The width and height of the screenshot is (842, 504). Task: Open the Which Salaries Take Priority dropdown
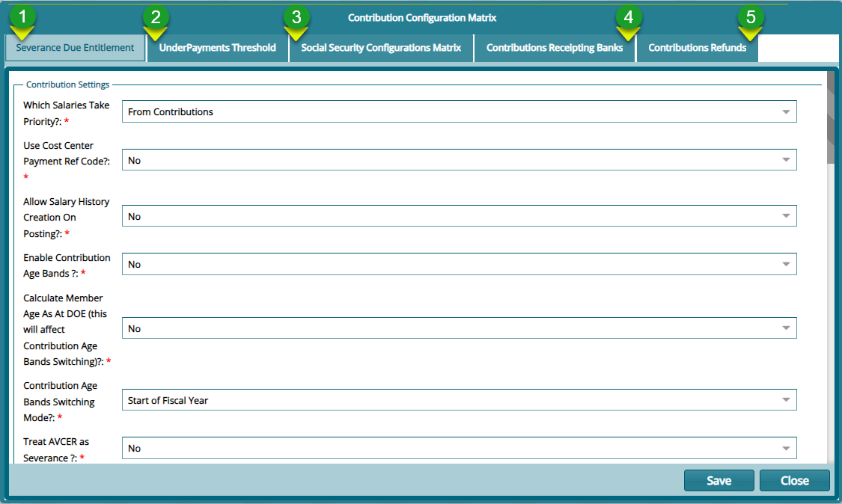[x=786, y=111]
